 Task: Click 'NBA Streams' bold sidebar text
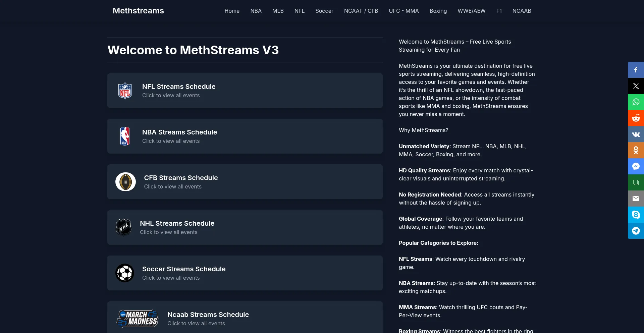click(x=416, y=283)
